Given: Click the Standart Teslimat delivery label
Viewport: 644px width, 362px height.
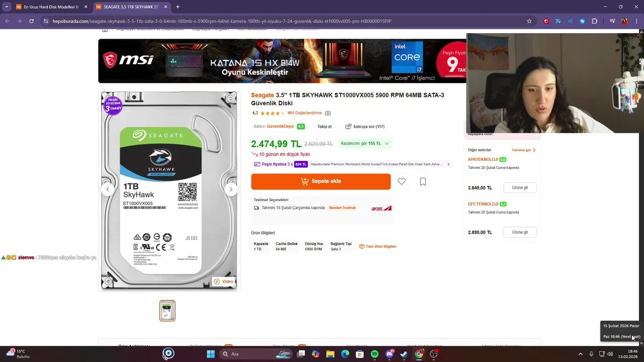Looking at the screenshot, I should point(342,208).
